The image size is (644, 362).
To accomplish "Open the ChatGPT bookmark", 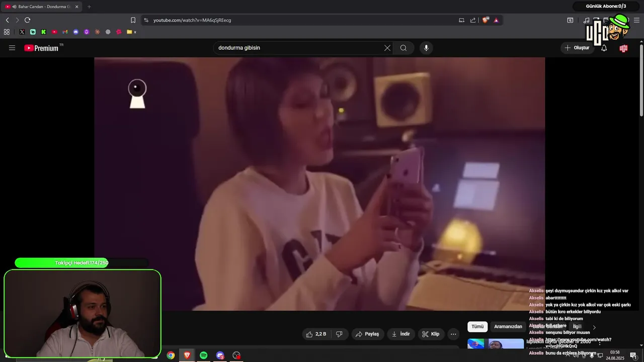I will 108,32.
